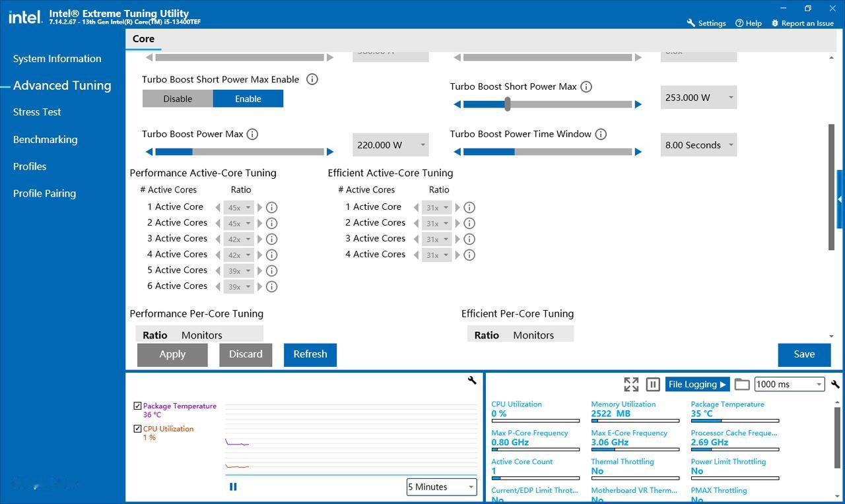Toggle Package Temperature graph checkbox
This screenshot has height=504, width=845.
137,406
